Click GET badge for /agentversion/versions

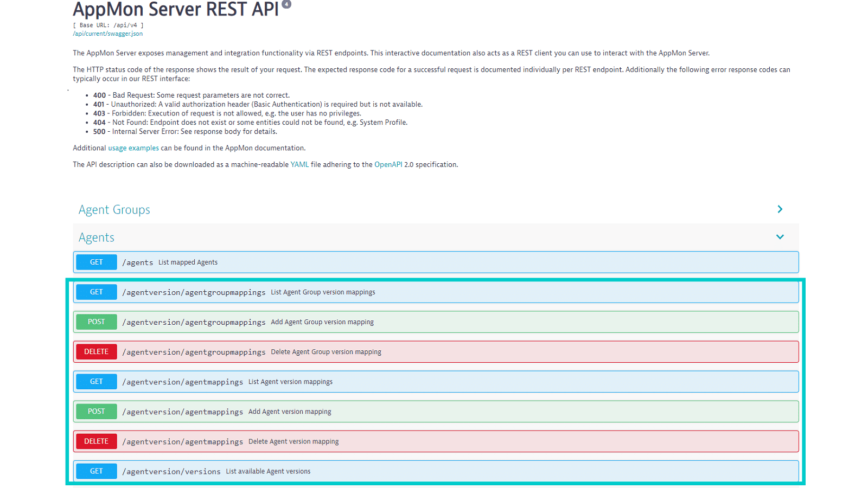97,471
